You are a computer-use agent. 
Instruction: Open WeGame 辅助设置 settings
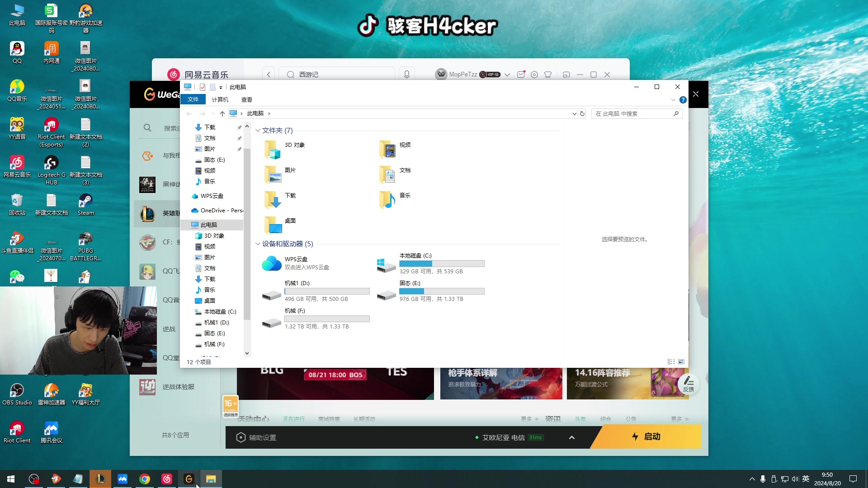256,437
